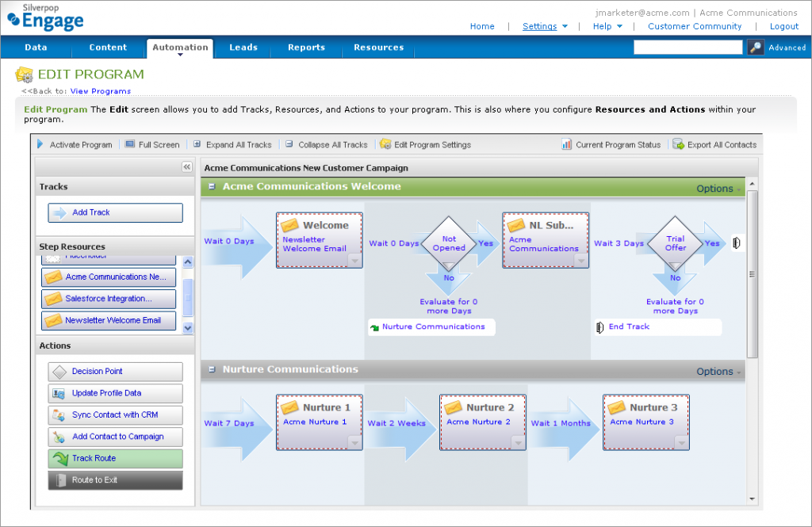The width and height of the screenshot is (812, 527).
Task: Click the Full Screen toolbar icon
Action: coord(130,144)
